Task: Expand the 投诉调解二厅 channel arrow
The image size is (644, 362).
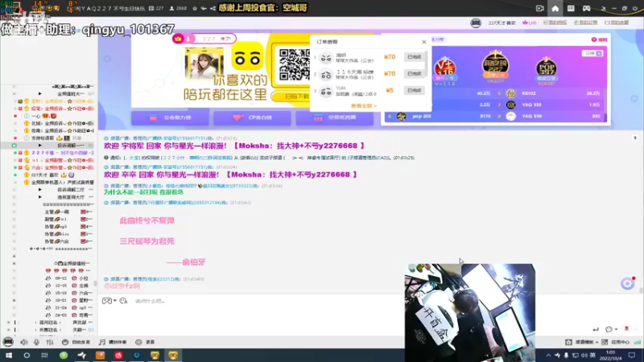Action: [x=39, y=190]
